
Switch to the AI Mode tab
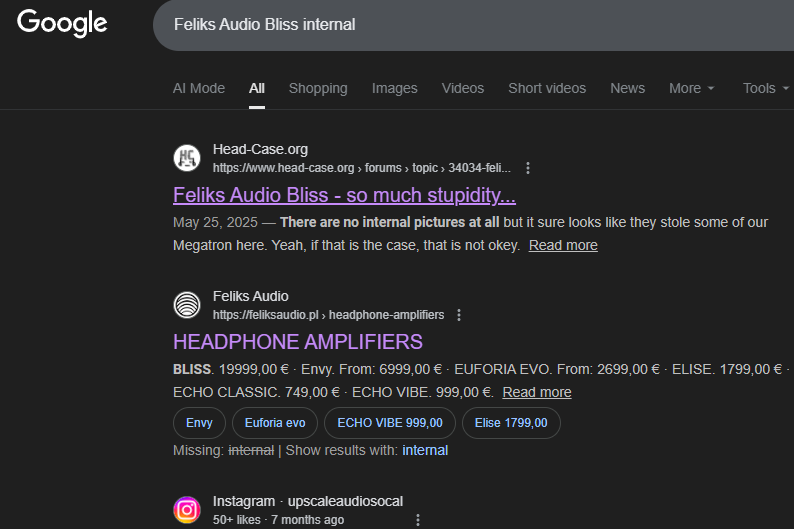(x=199, y=88)
